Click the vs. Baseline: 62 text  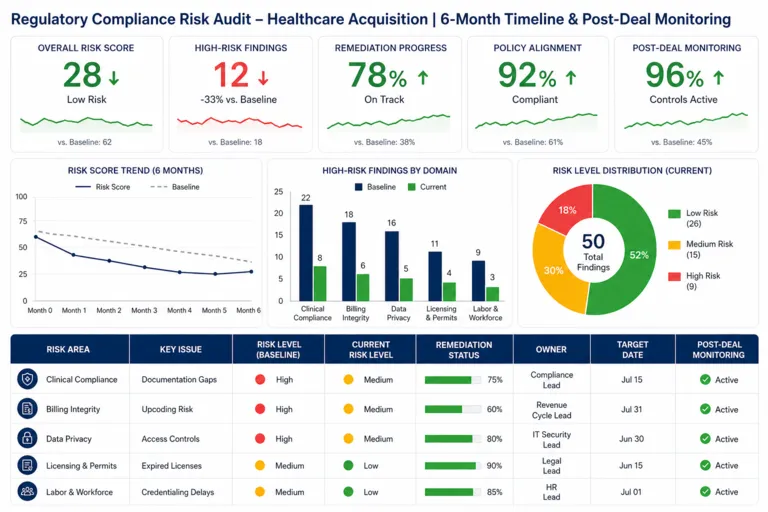tap(85, 143)
